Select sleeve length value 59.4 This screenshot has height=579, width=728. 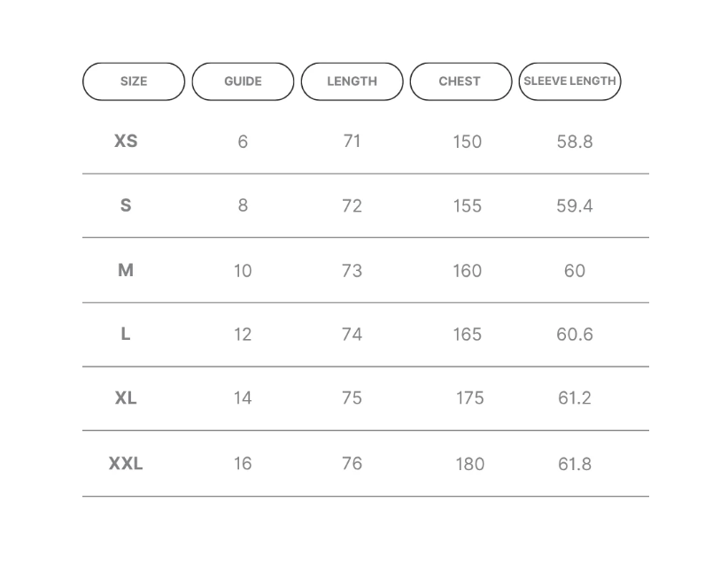[575, 205]
